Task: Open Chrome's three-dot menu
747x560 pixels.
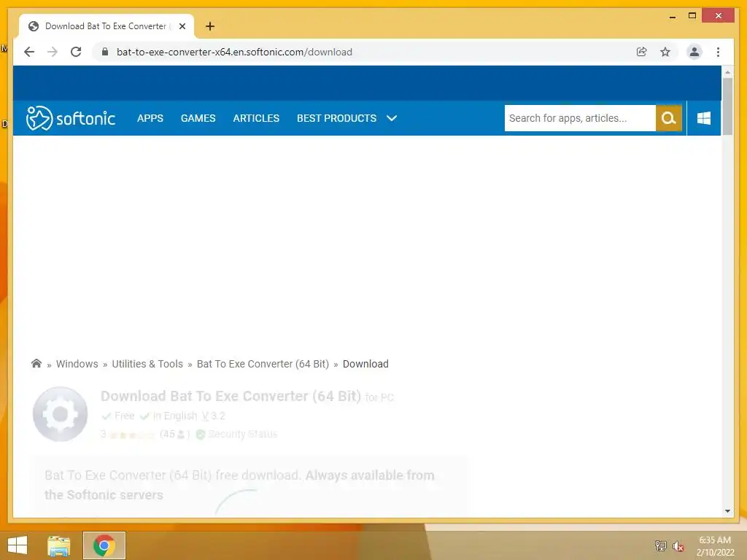Action: click(718, 52)
